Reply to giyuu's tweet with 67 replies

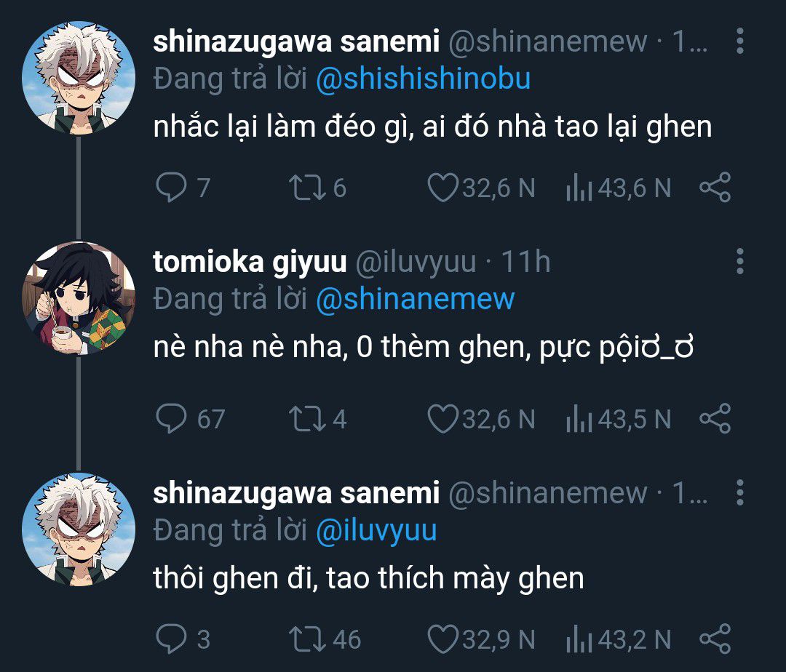(x=172, y=418)
